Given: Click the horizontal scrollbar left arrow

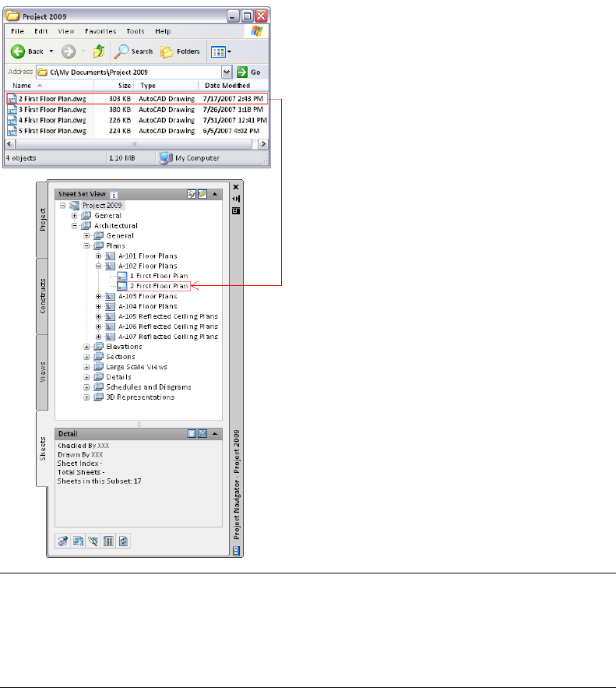Looking at the screenshot, I should (10, 144).
